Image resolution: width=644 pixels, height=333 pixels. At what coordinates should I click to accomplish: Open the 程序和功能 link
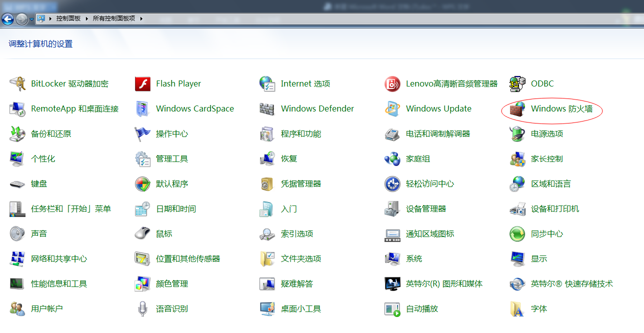tap(301, 134)
